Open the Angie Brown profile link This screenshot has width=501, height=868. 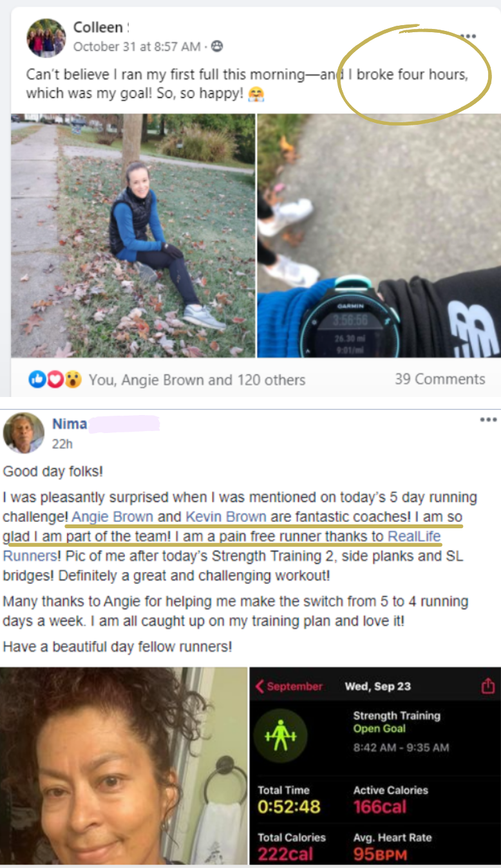[x=113, y=517]
